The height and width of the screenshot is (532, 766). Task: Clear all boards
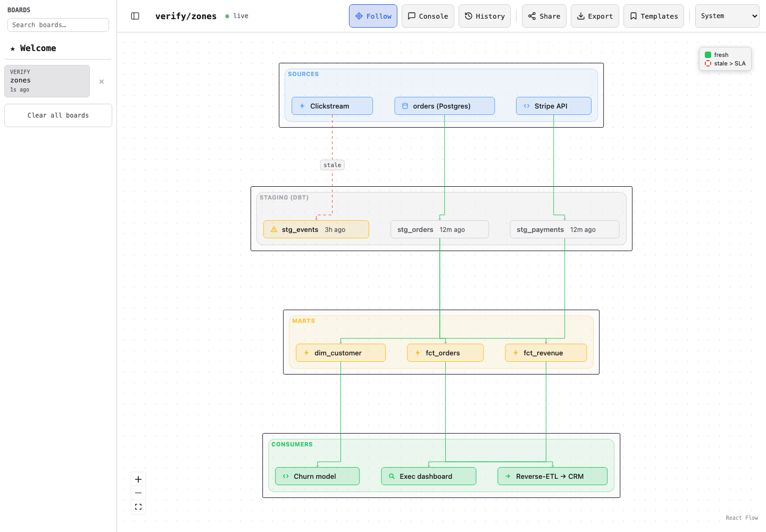[58, 115]
